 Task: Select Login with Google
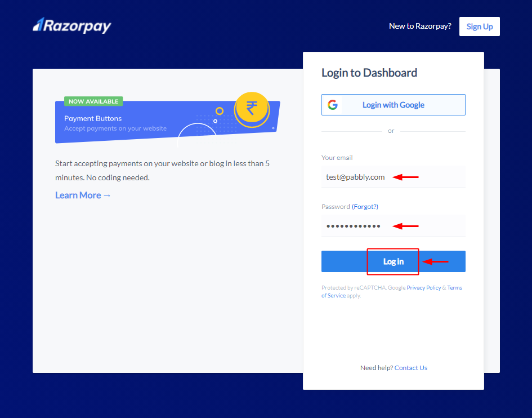(x=394, y=105)
